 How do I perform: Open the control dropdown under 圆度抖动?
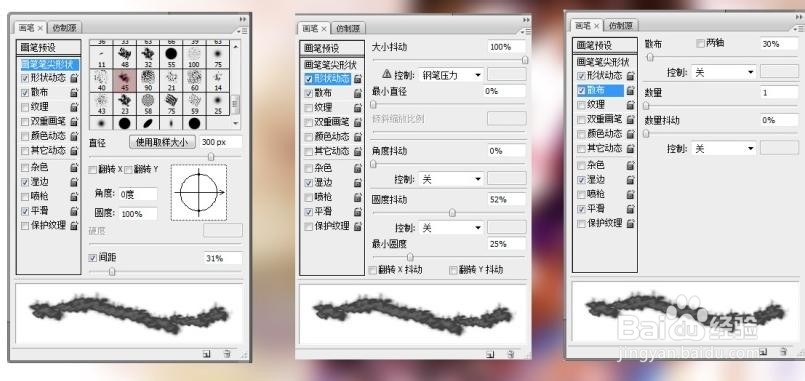451,227
